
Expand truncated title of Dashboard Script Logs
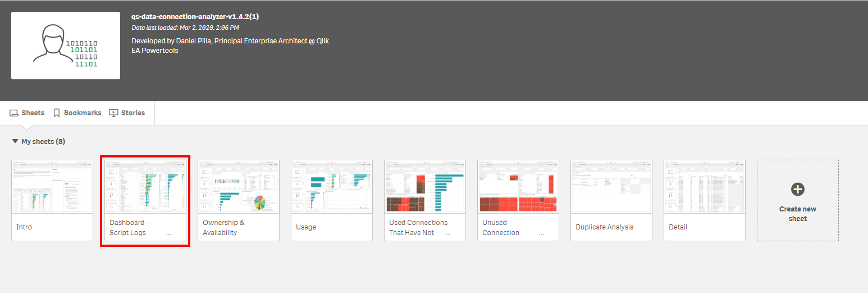click(x=168, y=233)
